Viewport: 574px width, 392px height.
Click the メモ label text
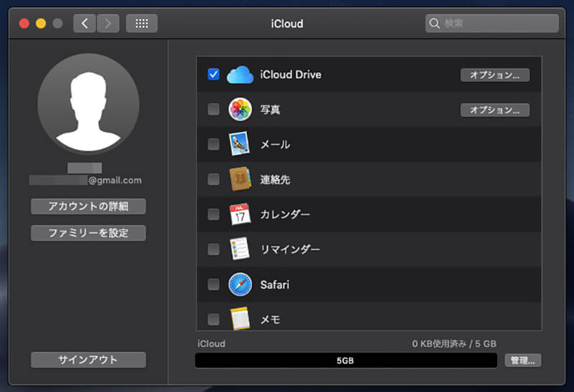270,320
